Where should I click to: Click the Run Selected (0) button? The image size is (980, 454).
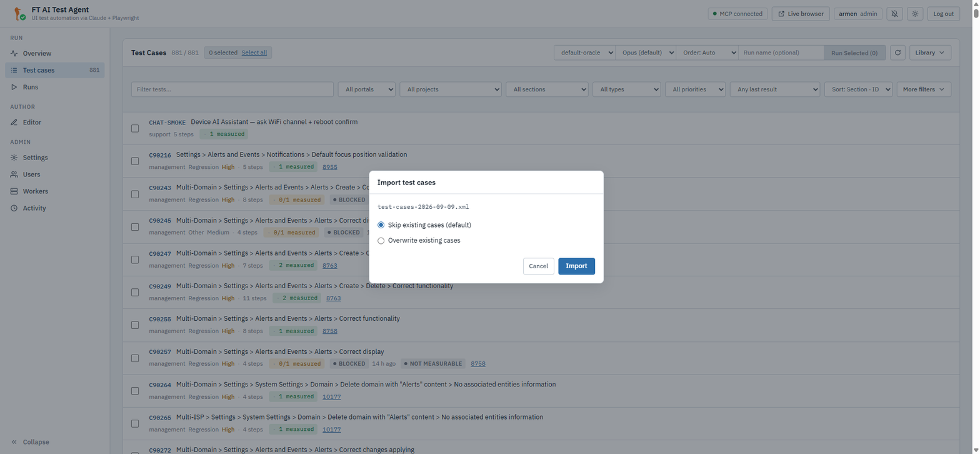pos(854,53)
